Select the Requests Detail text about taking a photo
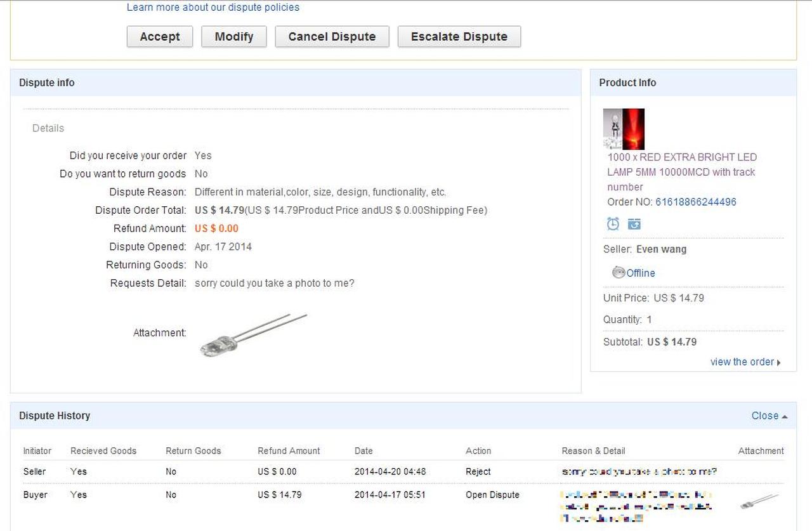Viewport: 812px width, 531px height. click(275, 284)
